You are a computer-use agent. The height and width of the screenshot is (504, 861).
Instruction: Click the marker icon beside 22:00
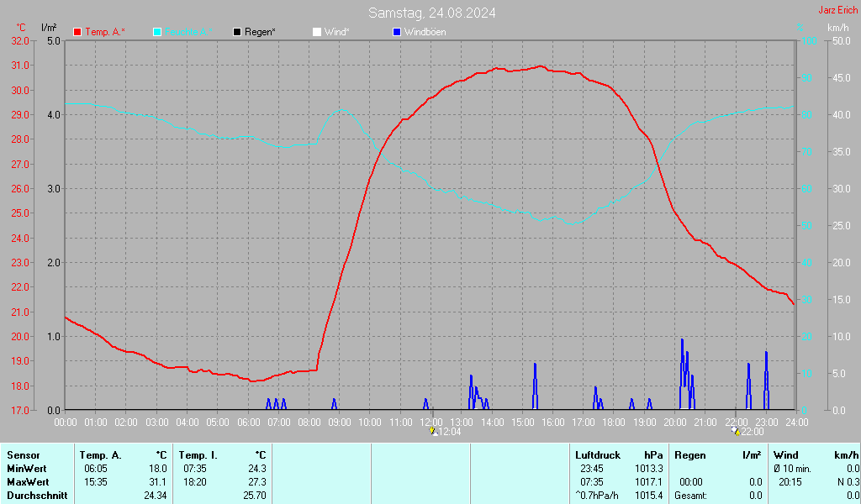[735, 431]
